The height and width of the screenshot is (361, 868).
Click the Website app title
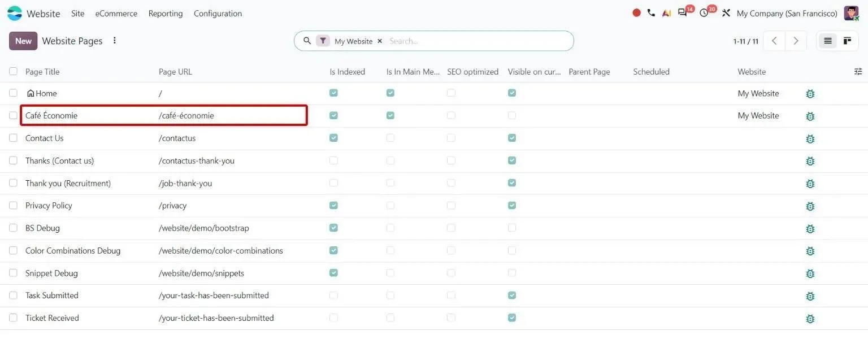(44, 14)
